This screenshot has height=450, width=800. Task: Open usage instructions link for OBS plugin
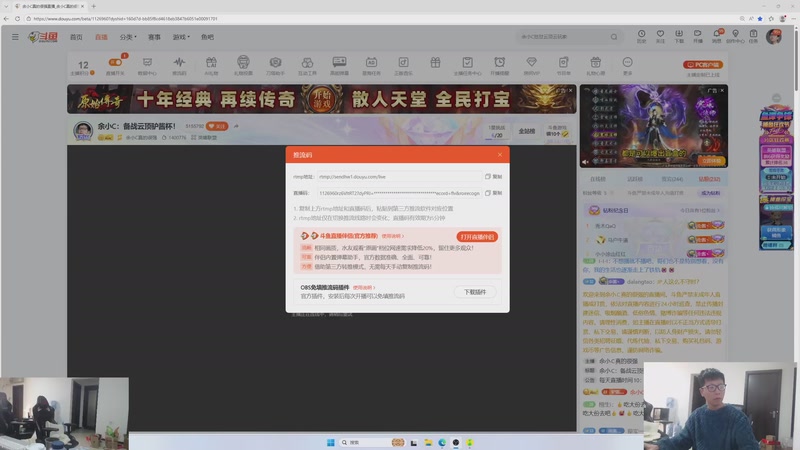[364, 288]
